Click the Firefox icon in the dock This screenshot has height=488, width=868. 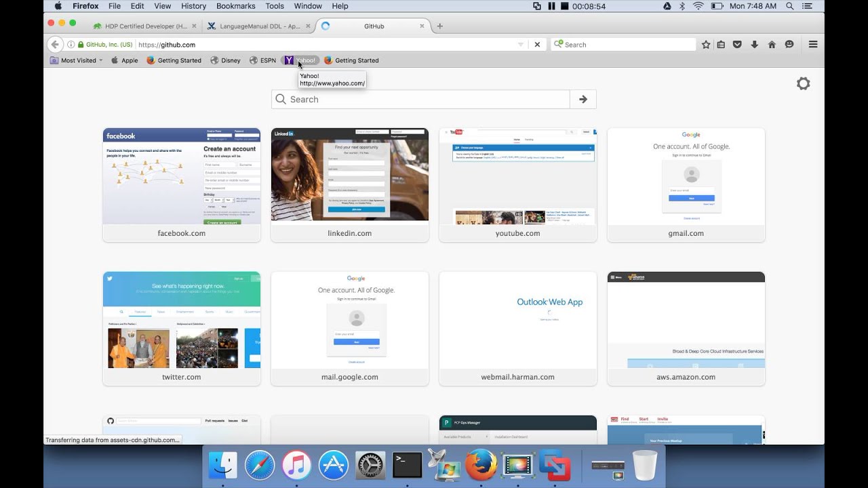tap(481, 466)
